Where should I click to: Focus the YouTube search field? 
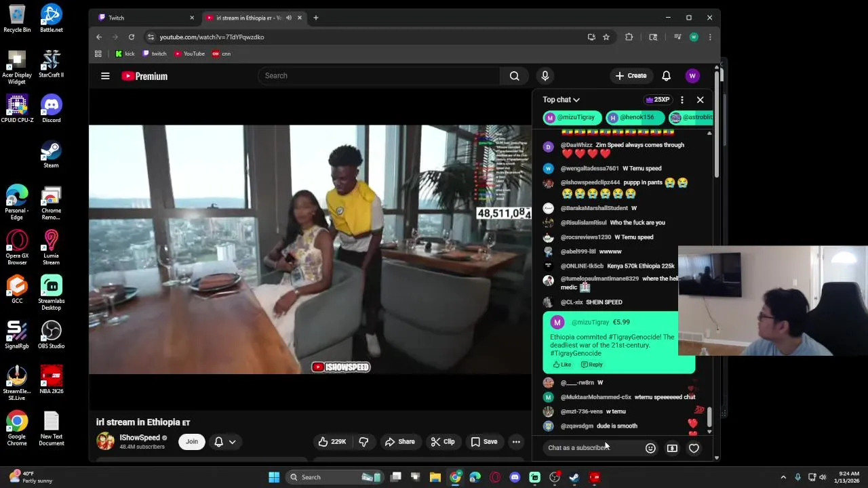(x=378, y=76)
